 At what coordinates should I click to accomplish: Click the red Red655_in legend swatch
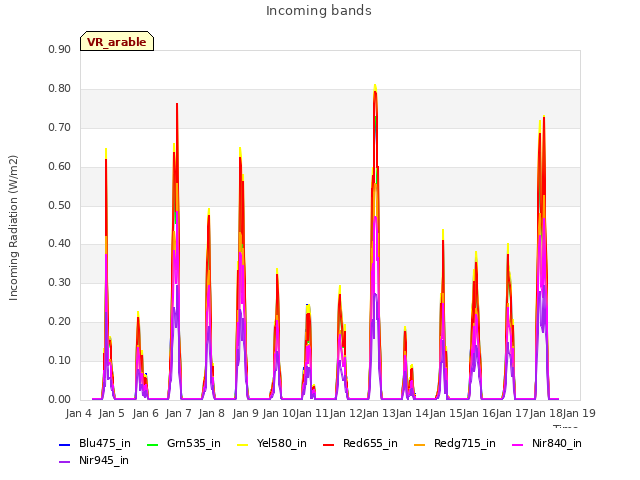click(329, 444)
